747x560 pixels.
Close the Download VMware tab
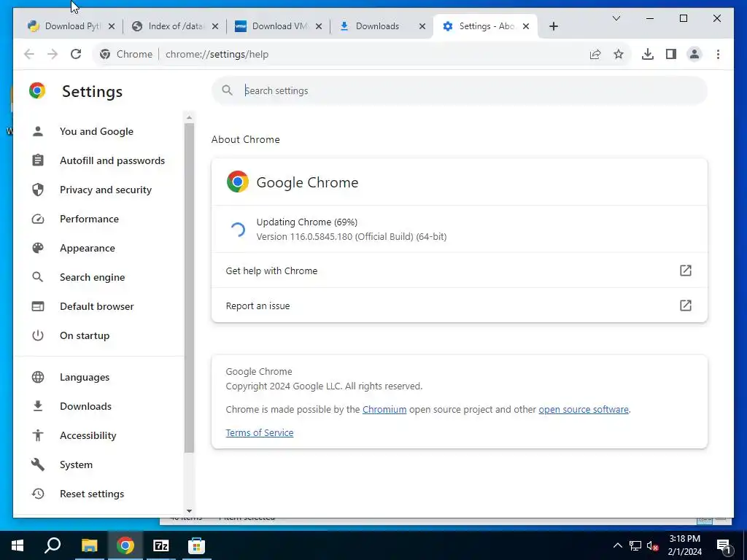pyautogui.click(x=319, y=26)
